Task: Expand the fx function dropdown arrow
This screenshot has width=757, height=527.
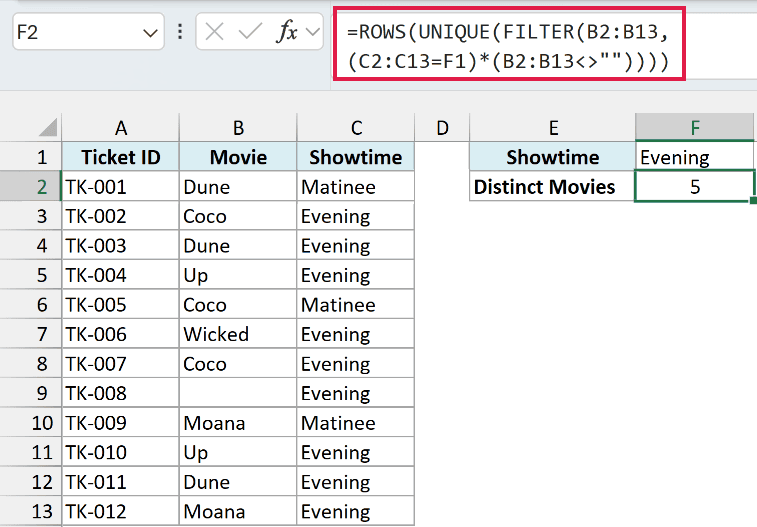Action: pyautogui.click(x=313, y=32)
